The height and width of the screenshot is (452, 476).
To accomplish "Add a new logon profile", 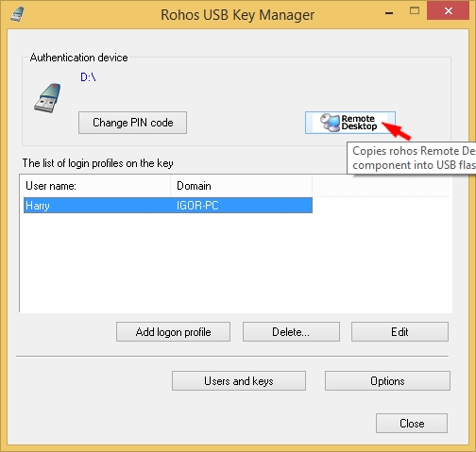I will pos(173,331).
